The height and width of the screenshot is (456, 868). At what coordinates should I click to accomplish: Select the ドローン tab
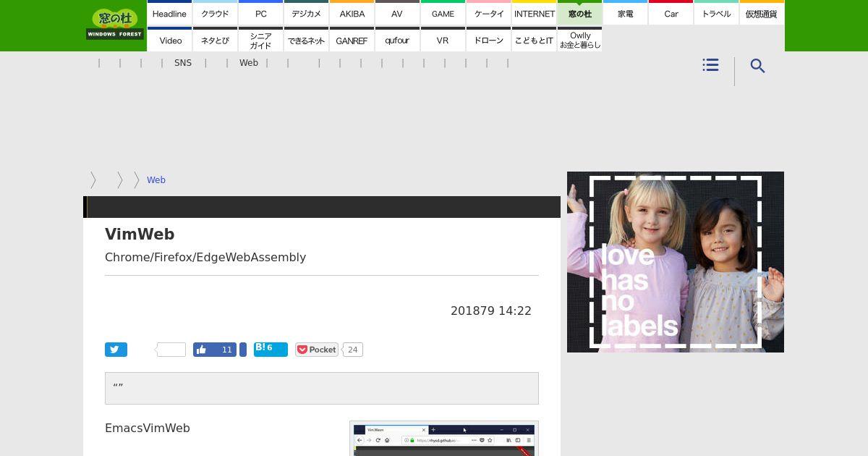pos(488,40)
